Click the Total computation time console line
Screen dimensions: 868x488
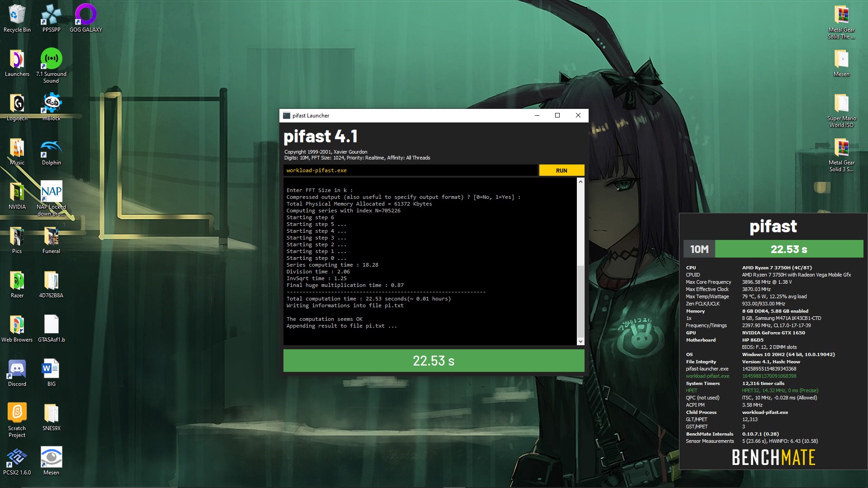pos(368,299)
